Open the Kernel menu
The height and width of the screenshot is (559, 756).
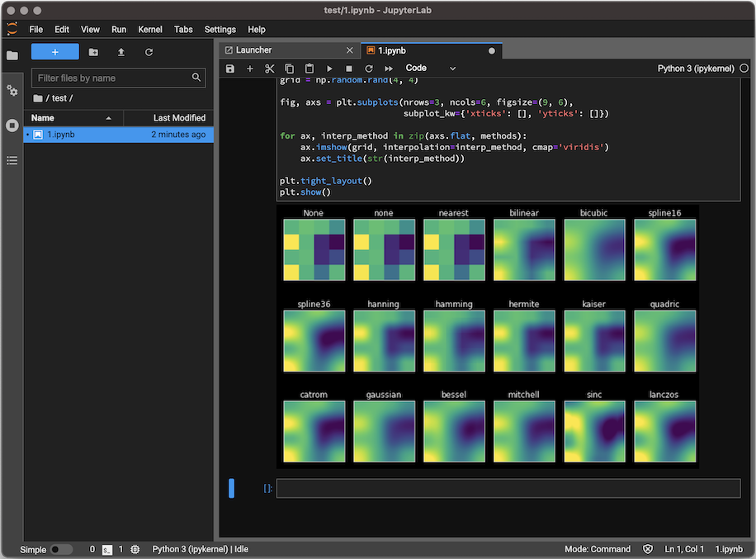[149, 29]
